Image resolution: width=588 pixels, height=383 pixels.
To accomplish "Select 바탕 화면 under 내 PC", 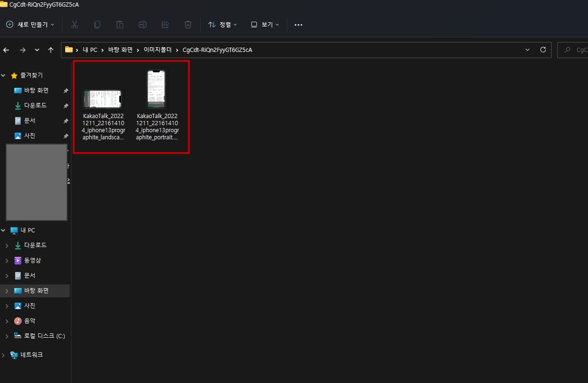I will click(x=36, y=290).
